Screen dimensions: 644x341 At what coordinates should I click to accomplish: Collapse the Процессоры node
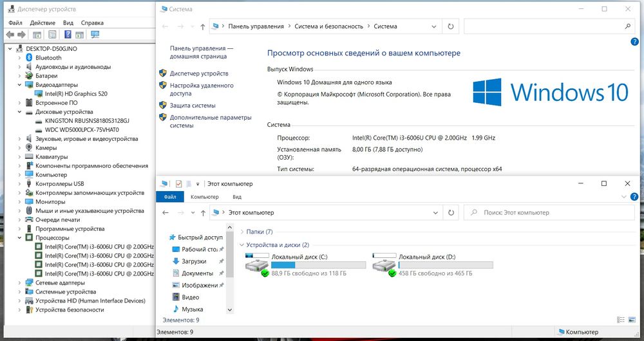[x=19, y=237]
